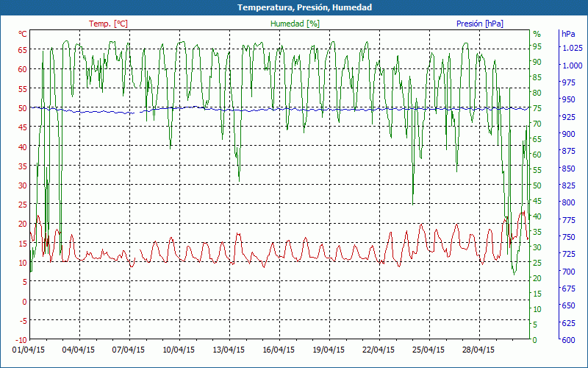Click date label "16/04/15" on the time axis

[279, 350]
